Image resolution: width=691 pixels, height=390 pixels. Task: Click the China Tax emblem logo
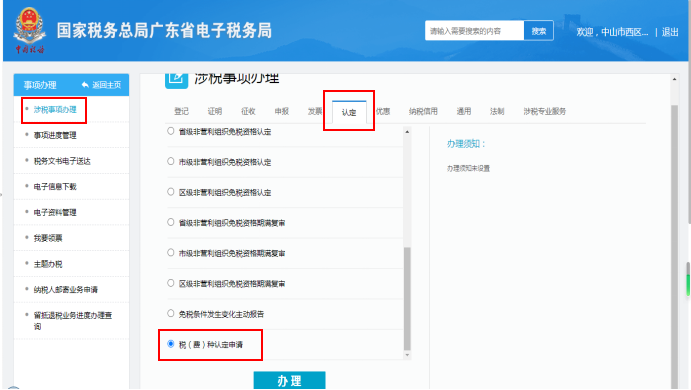tap(29, 29)
